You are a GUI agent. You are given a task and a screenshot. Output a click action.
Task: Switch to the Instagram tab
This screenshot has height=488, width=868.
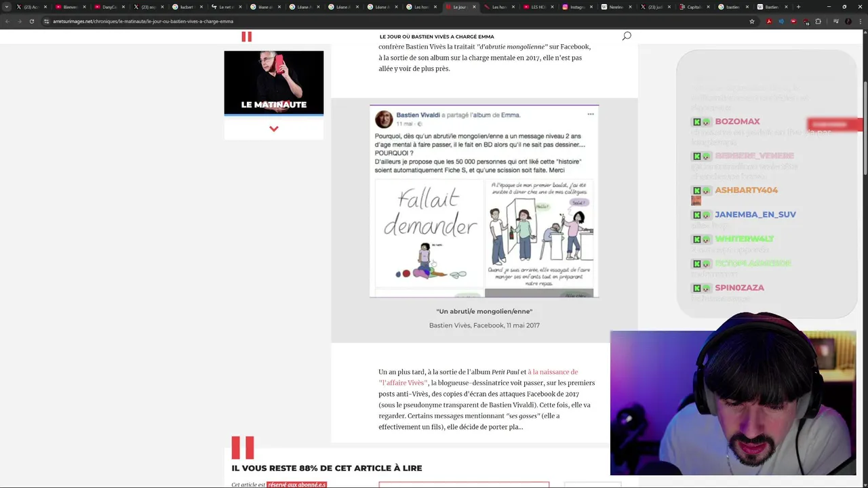point(577,7)
